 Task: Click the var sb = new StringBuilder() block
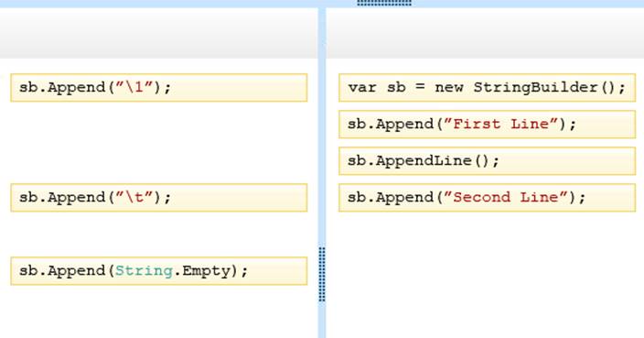coord(487,88)
